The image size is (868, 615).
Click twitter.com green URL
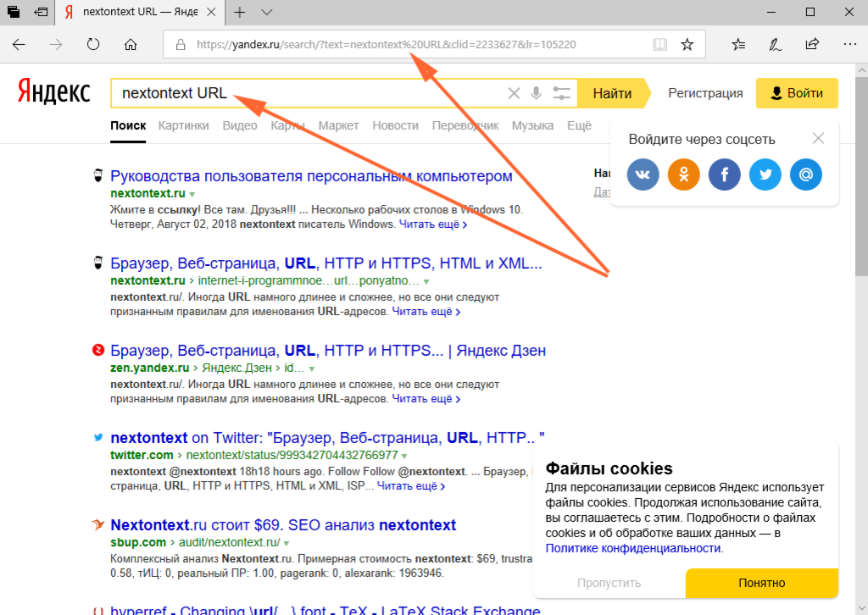[142, 455]
